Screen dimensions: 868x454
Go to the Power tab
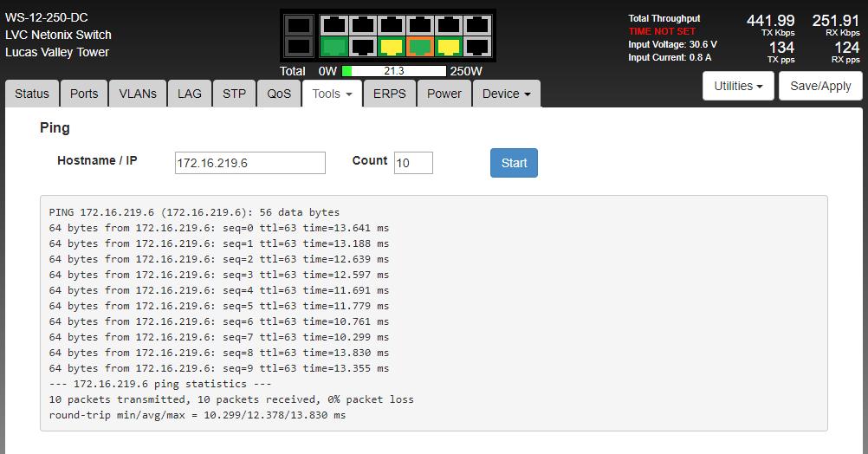(444, 94)
